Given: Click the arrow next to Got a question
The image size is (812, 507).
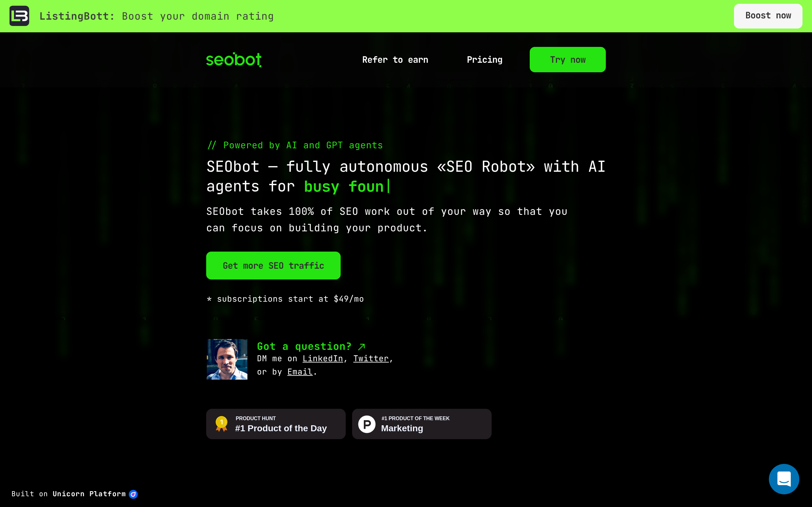Looking at the screenshot, I should click(362, 346).
